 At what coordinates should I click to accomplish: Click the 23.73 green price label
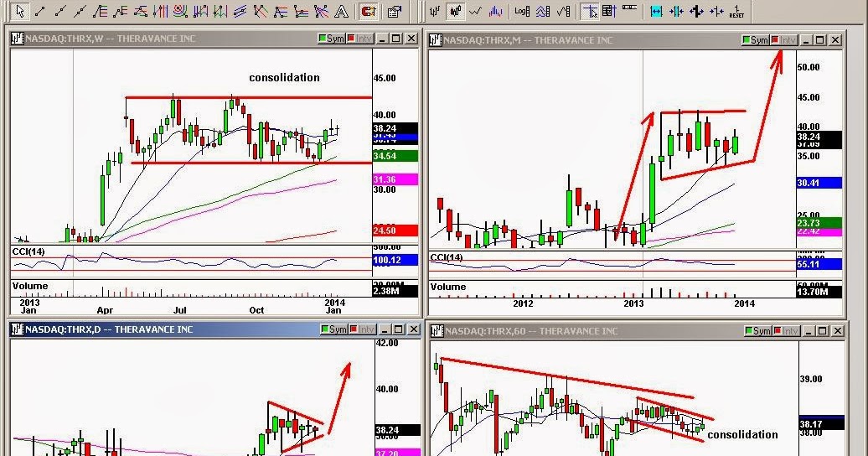point(819,223)
